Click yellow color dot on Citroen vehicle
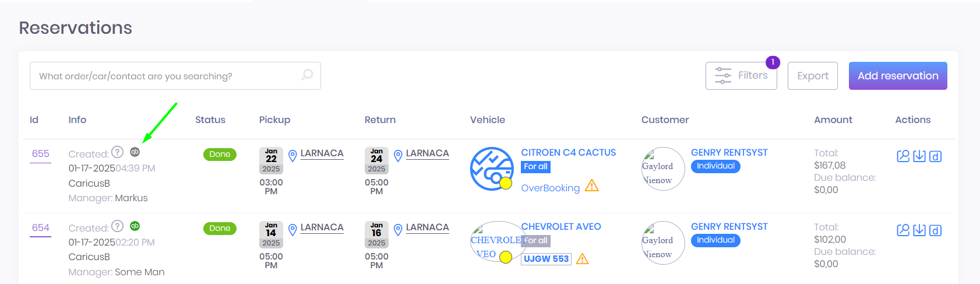 [x=506, y=183]
